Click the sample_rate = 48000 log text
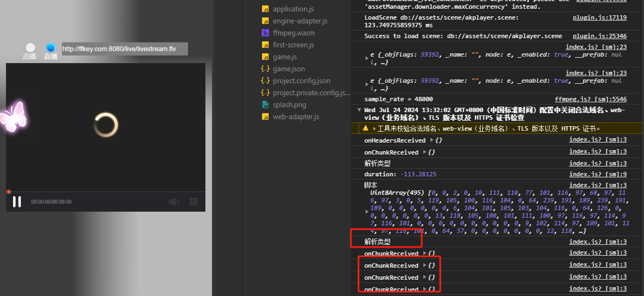This screenshot has height=296, width=644. pyautogui.click(x=398, y=99)
